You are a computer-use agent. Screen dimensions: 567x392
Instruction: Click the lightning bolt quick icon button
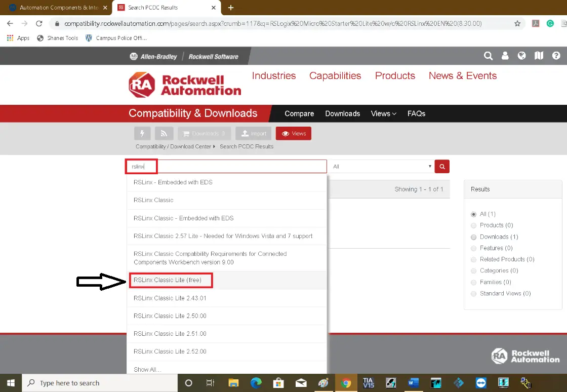click(142, 133)
